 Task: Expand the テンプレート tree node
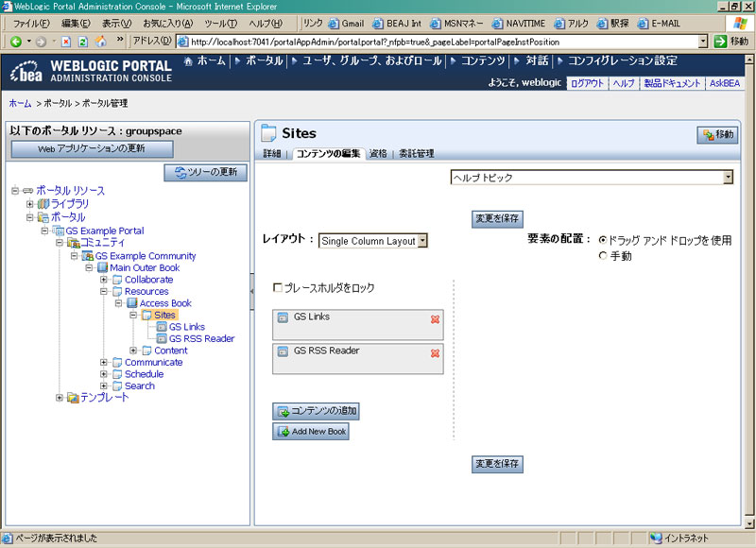pyautogui.click(x=60, y=398)
